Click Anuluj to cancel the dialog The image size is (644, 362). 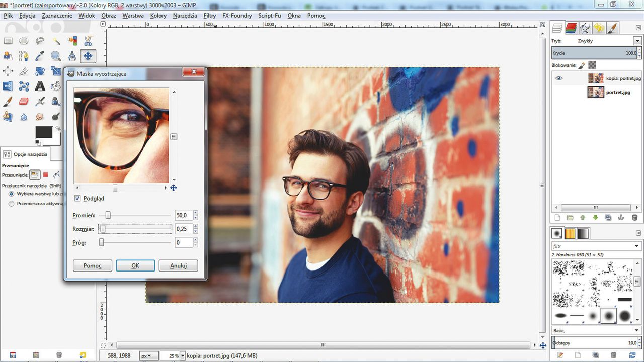click(178, 265)
